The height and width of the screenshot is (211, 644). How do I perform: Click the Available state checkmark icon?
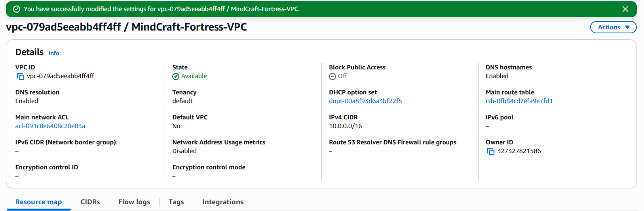(176, 77)
